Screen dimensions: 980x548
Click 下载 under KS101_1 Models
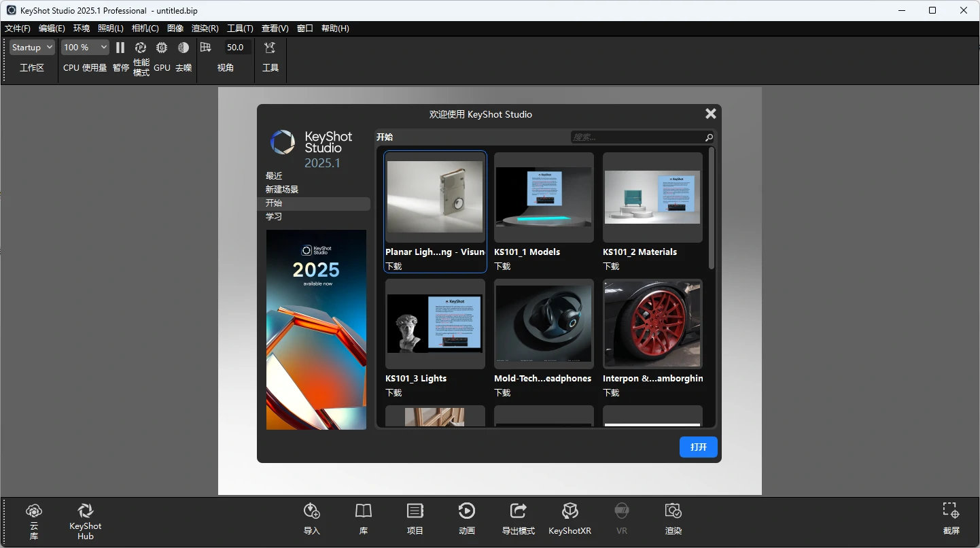(502, 267)
